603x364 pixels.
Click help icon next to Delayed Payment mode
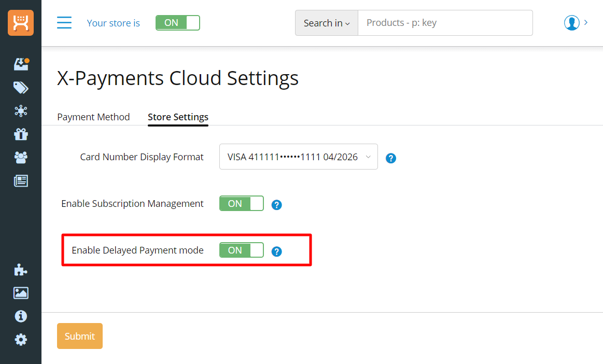[x=276, y=251]
